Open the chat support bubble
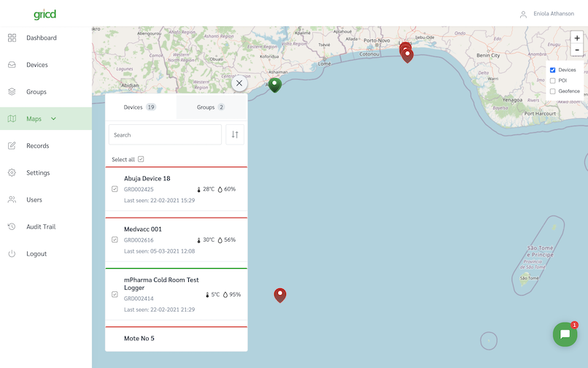Image resolution: width=588 pixels, height=368 pixels. coord(565,334)
